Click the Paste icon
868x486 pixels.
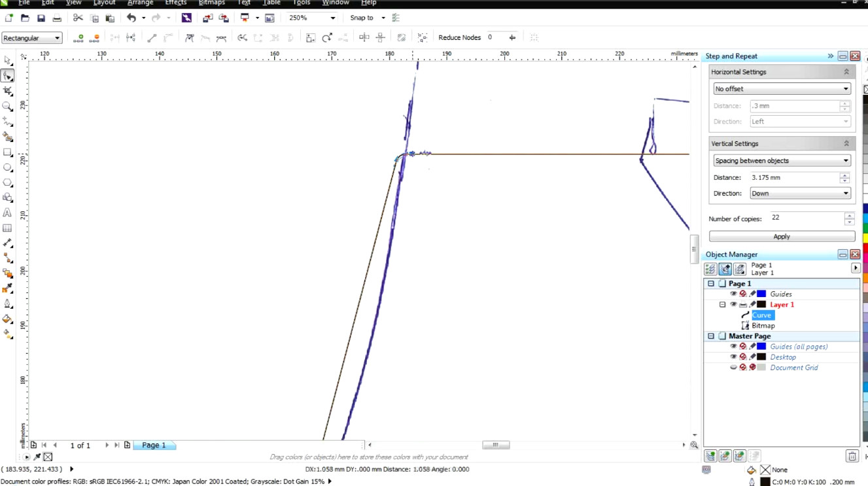tap(110, 18)
